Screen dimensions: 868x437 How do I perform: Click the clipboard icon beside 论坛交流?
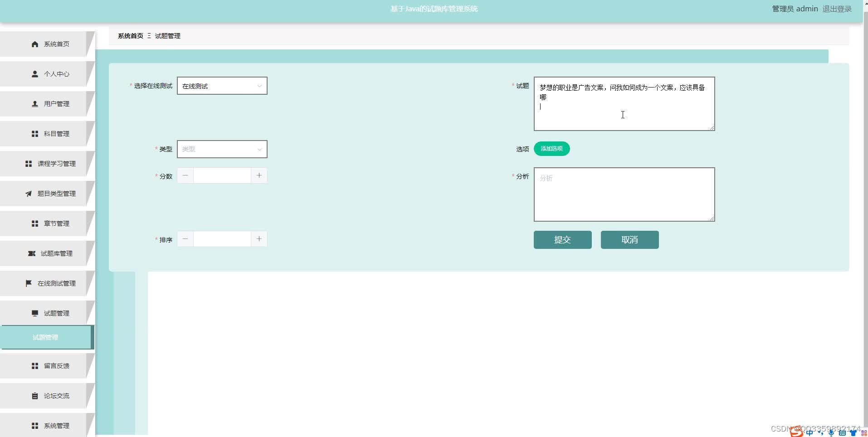coord(35,396)
